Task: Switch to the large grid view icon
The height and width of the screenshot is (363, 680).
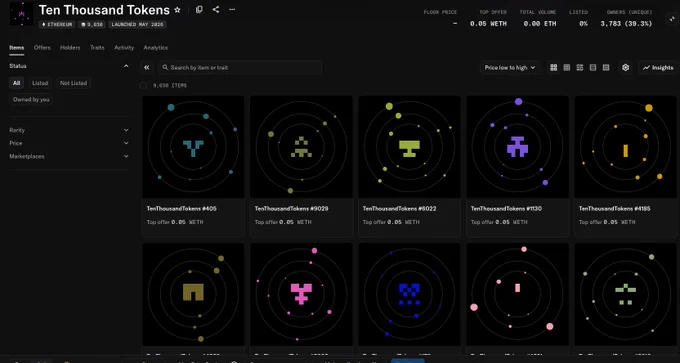Action: click(x=553, y=68)
